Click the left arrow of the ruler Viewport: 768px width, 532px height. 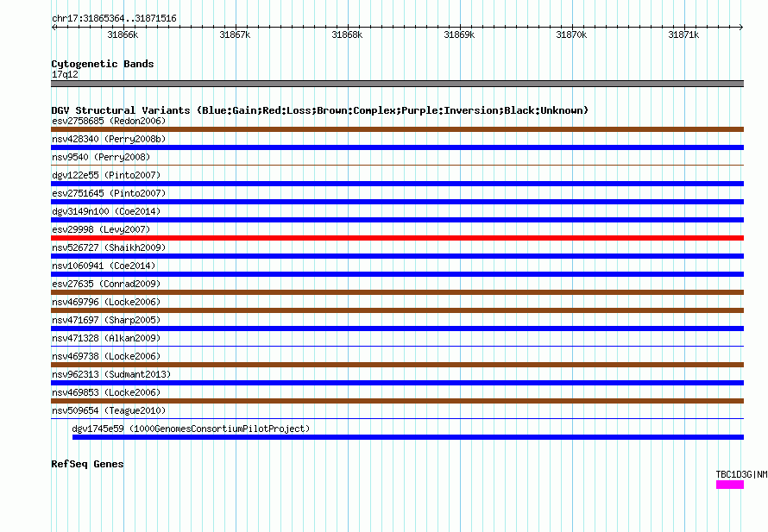(x=54, y=27)
